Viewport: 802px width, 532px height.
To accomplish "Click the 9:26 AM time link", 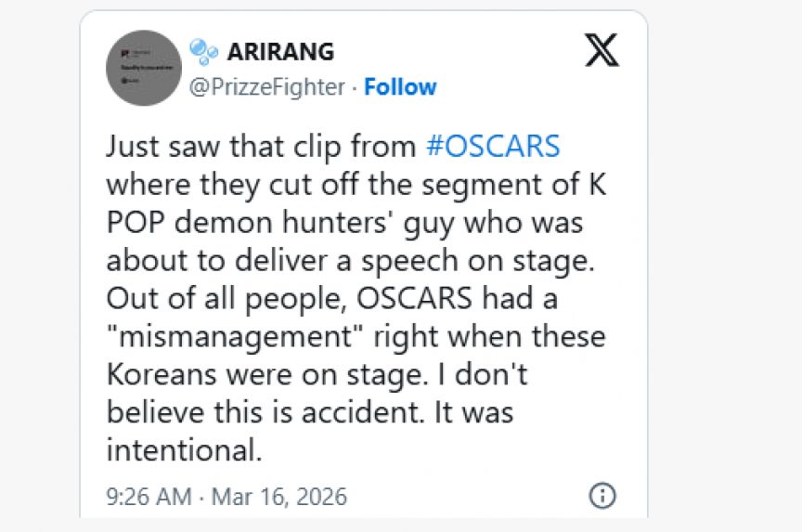I will [148, 497].
